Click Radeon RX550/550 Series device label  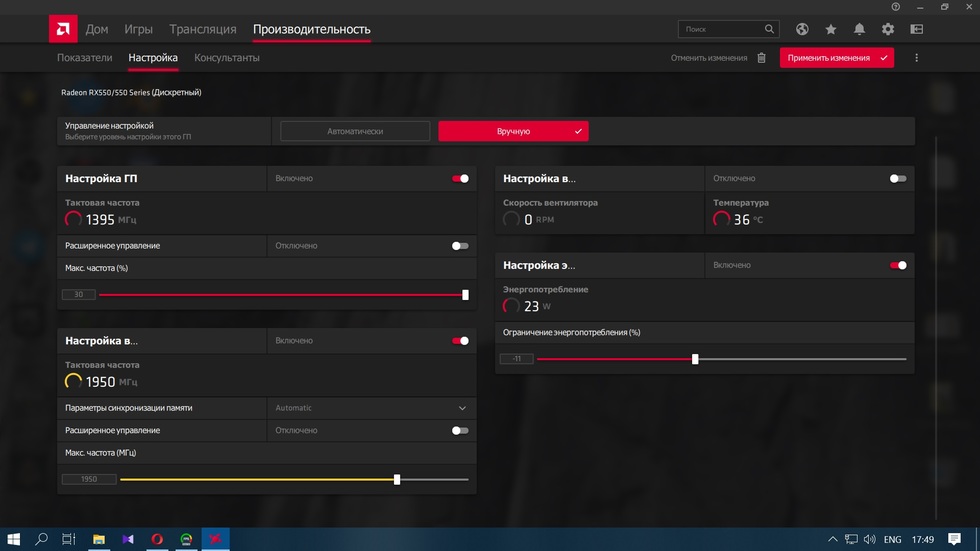131,92
